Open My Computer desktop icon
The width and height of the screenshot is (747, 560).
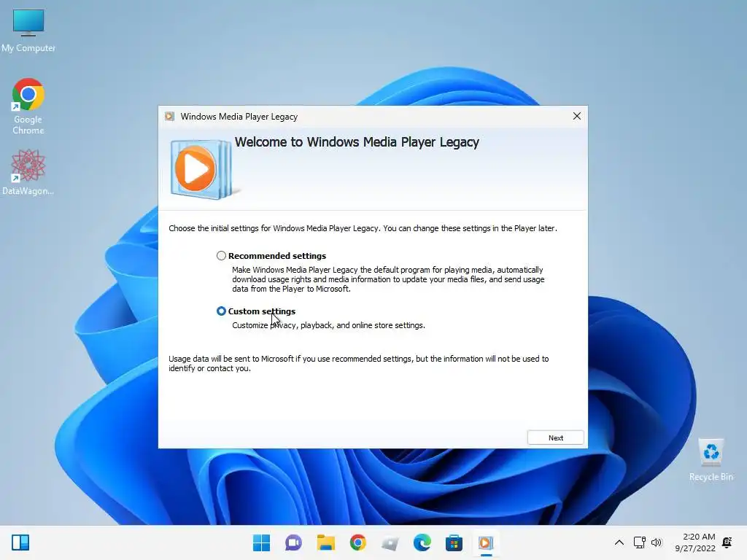[28, 29]
